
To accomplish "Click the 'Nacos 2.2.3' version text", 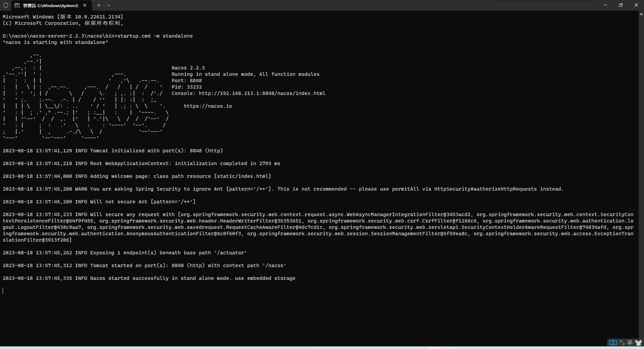I will (188, 68).
